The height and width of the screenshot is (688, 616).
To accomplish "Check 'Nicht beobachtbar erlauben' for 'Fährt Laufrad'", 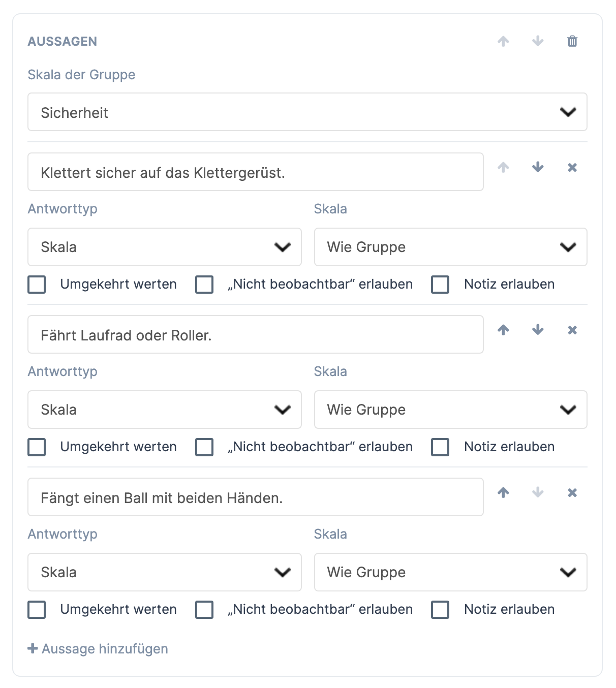I will pyautogui.click(x=204, y=447).
